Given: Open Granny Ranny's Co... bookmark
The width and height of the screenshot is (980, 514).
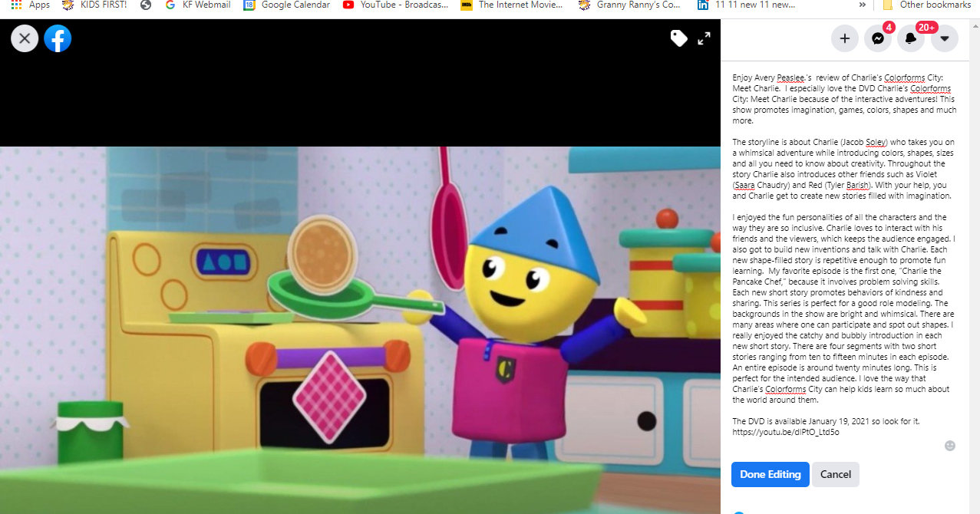Looking at the screenshot, I should [x=630, y=5].
